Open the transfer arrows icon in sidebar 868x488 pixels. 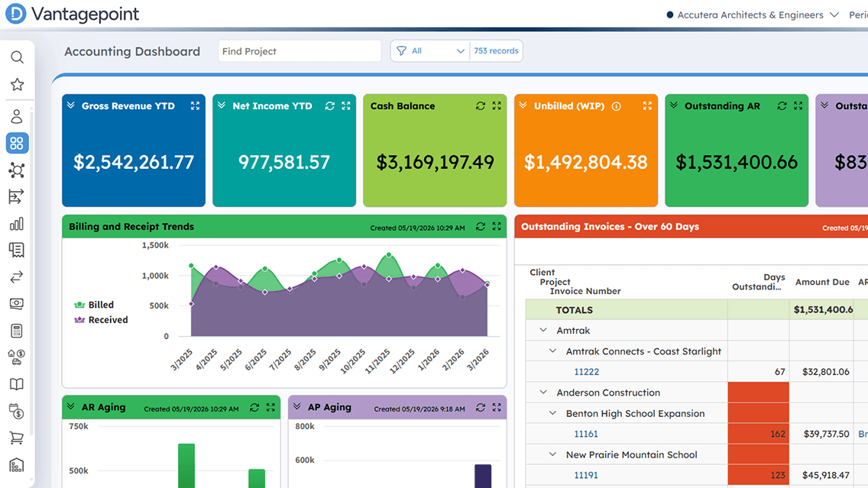click(x=17, y=276)
